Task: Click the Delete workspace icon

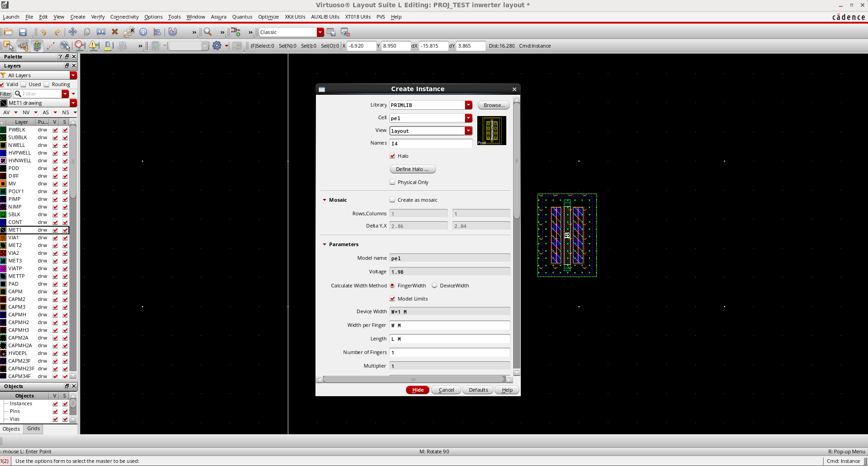Action: [345, 32]
